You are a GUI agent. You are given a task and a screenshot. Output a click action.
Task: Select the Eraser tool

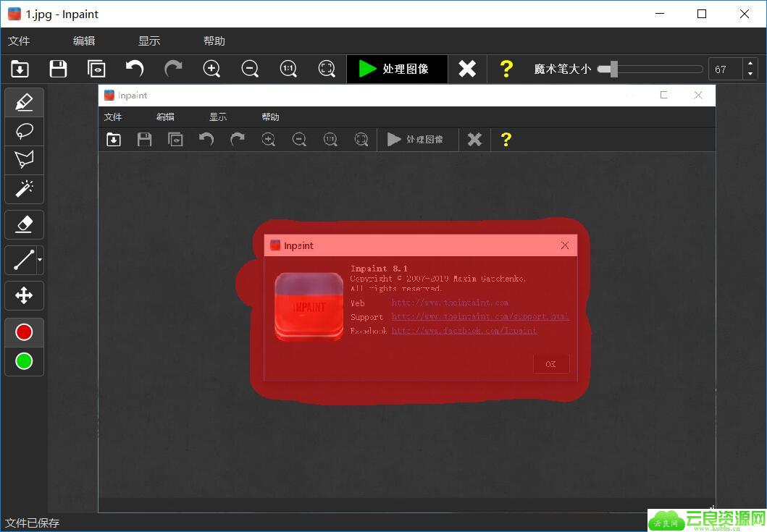pos(24,224)
